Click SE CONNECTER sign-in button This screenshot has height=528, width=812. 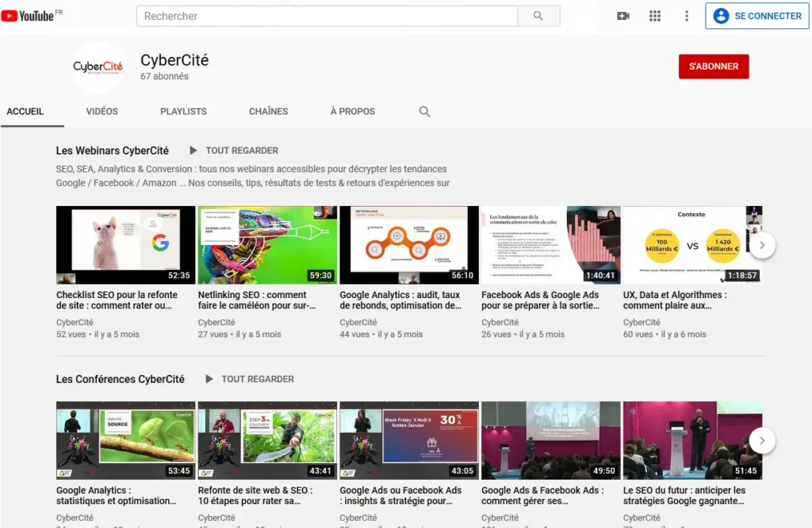click(757, 16)
